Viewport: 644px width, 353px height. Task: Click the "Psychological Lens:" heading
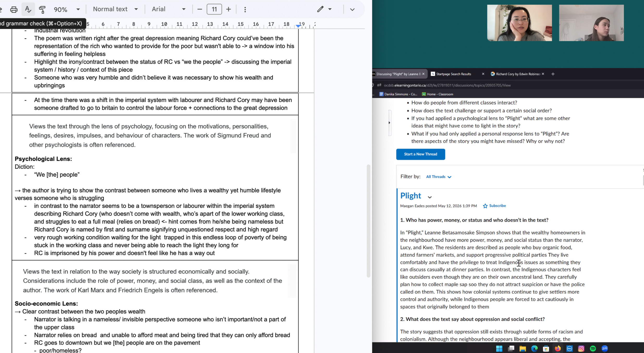coord(43,159)
